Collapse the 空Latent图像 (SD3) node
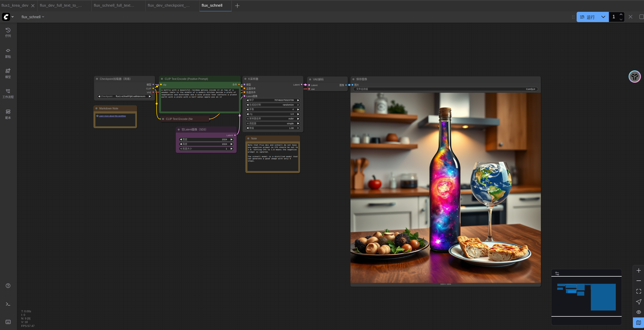Image resolution: width=644 pixels, height=330 pixels. (179, 129)
